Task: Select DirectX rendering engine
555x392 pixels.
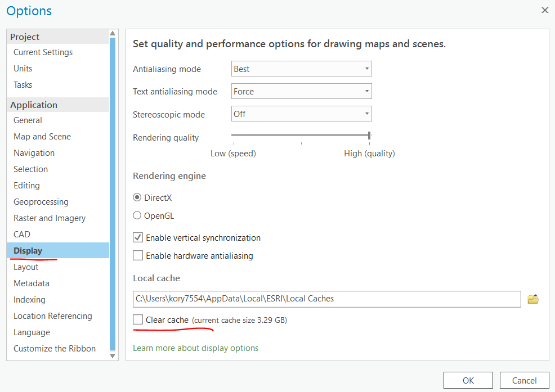Action: click(x=137, y=197)
